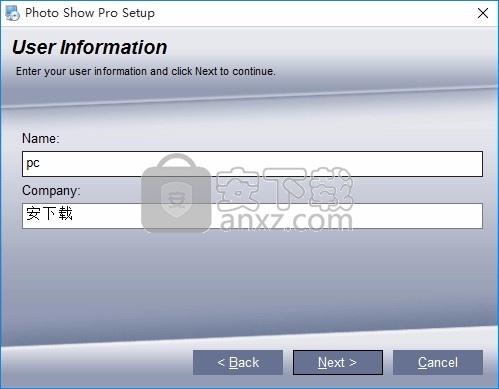Click the Name input field containing pc
The width and height of the screenshot is (499, 389).
click(252, 164)
